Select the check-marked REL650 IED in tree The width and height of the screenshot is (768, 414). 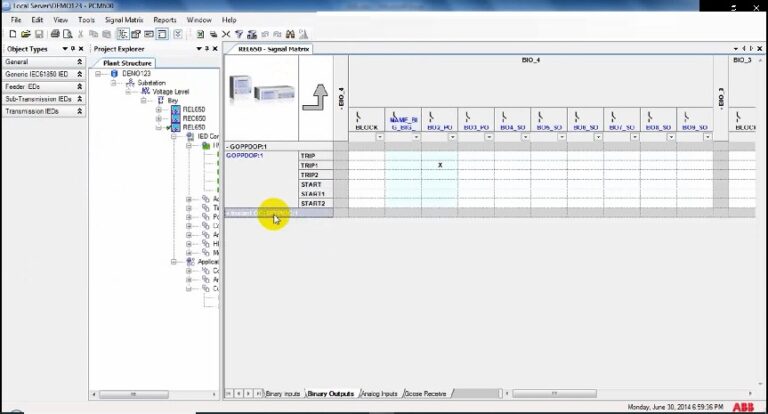point(194,127)
